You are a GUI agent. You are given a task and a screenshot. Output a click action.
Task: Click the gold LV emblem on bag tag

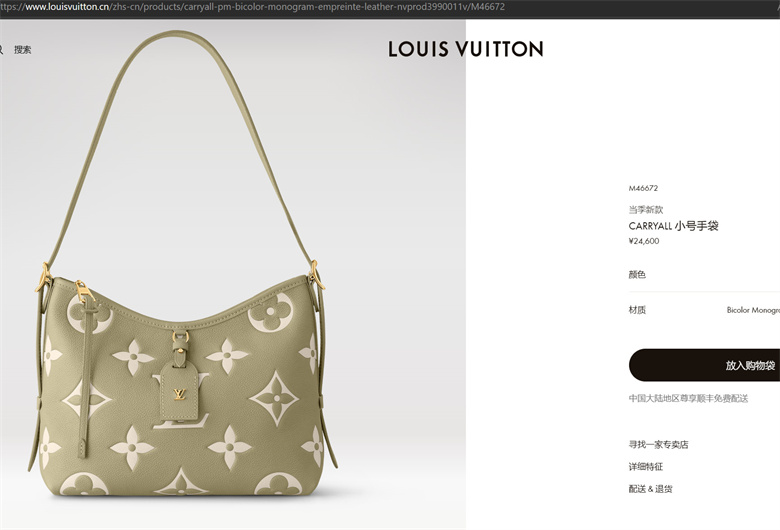pos(180,395)
